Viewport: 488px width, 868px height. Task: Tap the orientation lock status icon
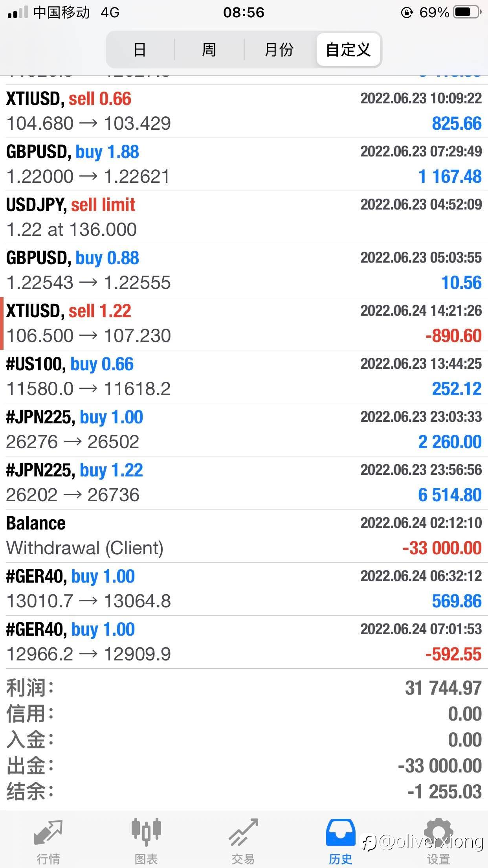coord(407,13)
